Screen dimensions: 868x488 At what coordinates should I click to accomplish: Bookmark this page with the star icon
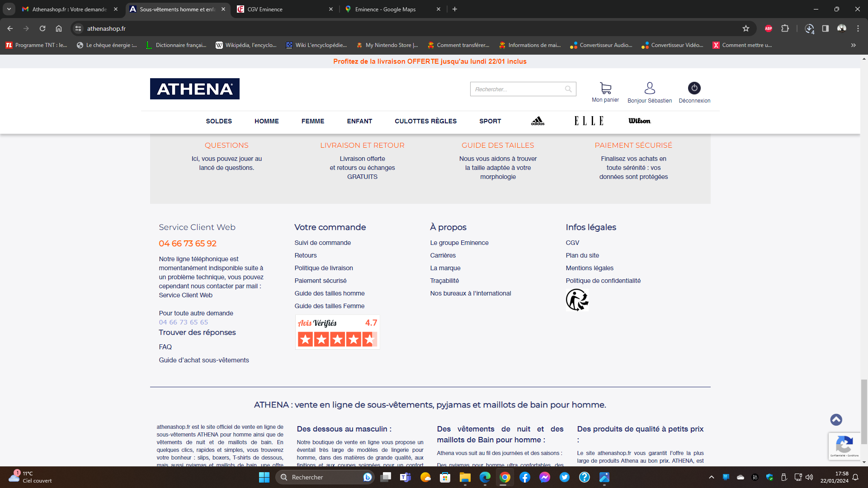[746, 28]
